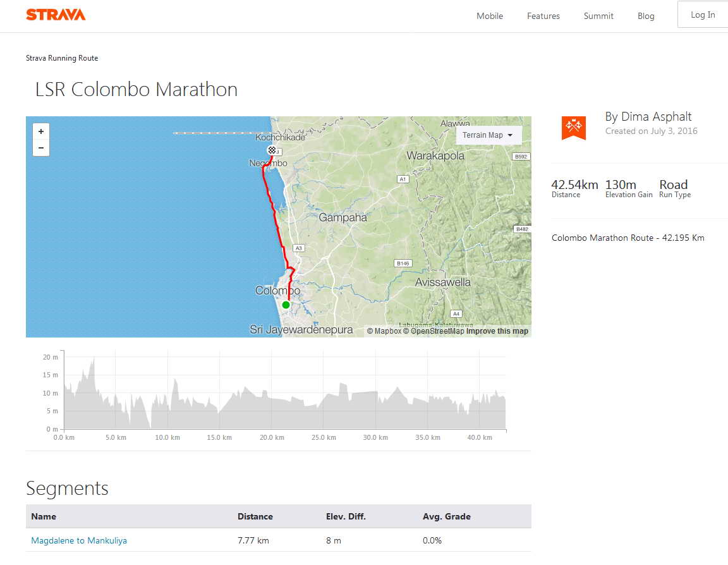
Task: Zoom out with the map minus button
Action: 41,148
